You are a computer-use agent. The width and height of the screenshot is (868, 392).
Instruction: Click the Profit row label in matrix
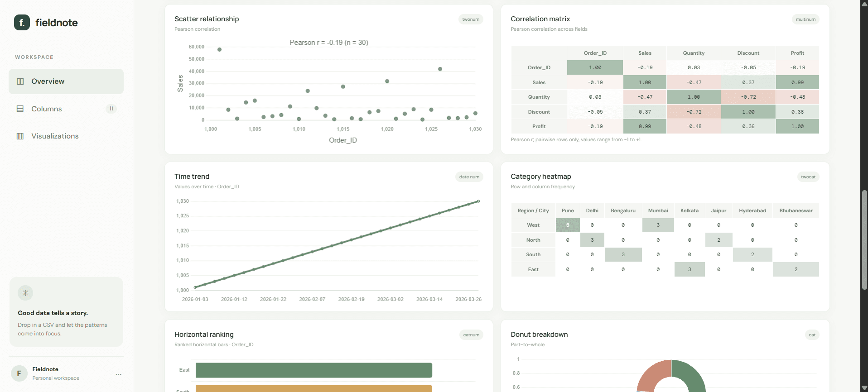(x=539, y=126)
